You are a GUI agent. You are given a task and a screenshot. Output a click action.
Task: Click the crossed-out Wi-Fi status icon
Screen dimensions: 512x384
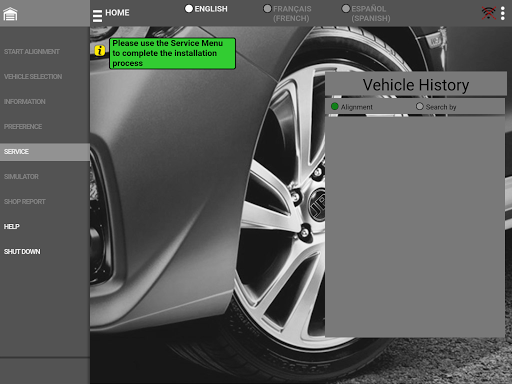click(488, 13)
